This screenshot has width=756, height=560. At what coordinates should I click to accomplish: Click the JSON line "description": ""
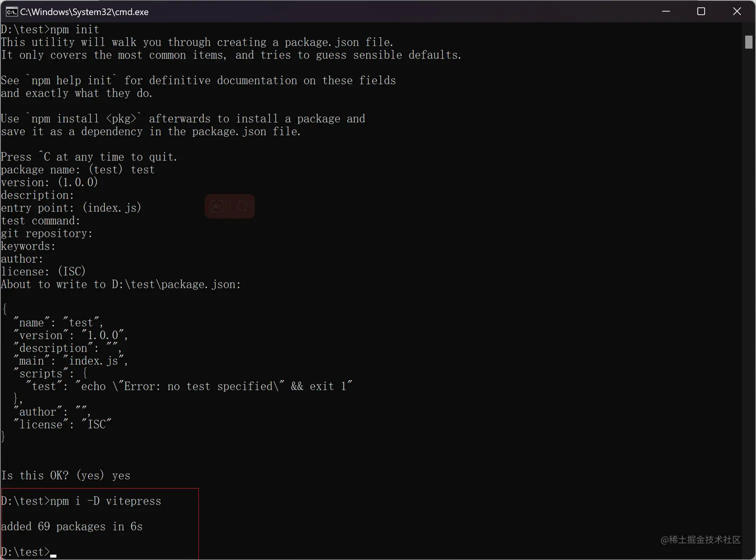point(67,348)
